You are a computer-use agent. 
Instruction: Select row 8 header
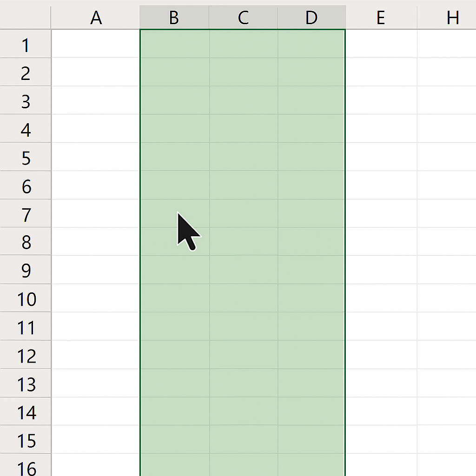[26, 241]
